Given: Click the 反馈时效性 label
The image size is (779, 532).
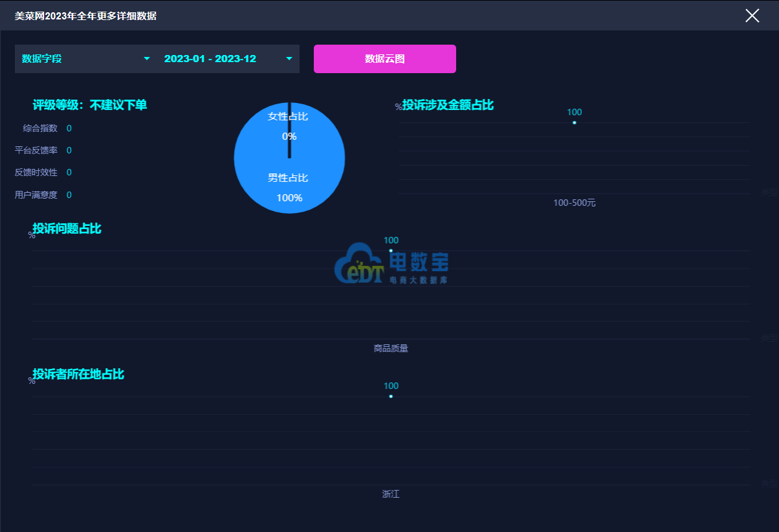Looking at the screenshot, I should pyautogui.click(x=36, y=172).
